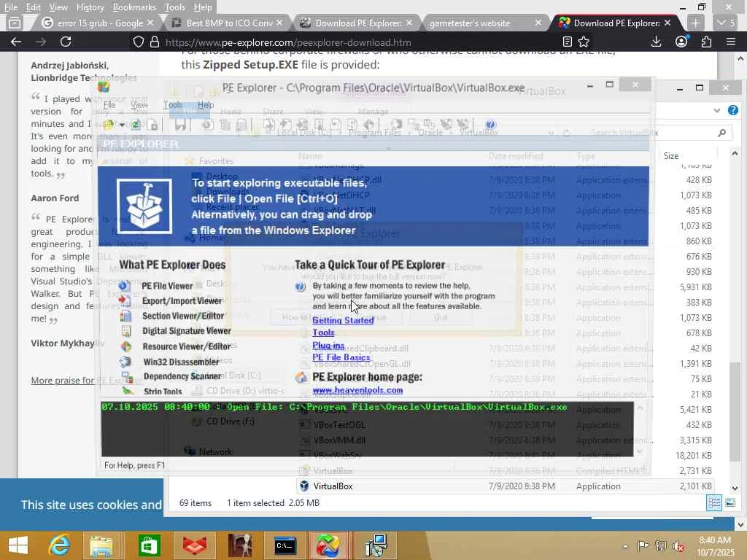Open the PE File Basics link

(x=341, y=357)
